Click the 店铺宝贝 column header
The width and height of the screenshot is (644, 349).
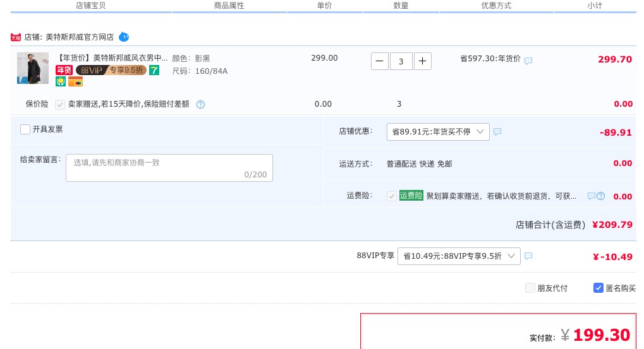tap(91, 6)
